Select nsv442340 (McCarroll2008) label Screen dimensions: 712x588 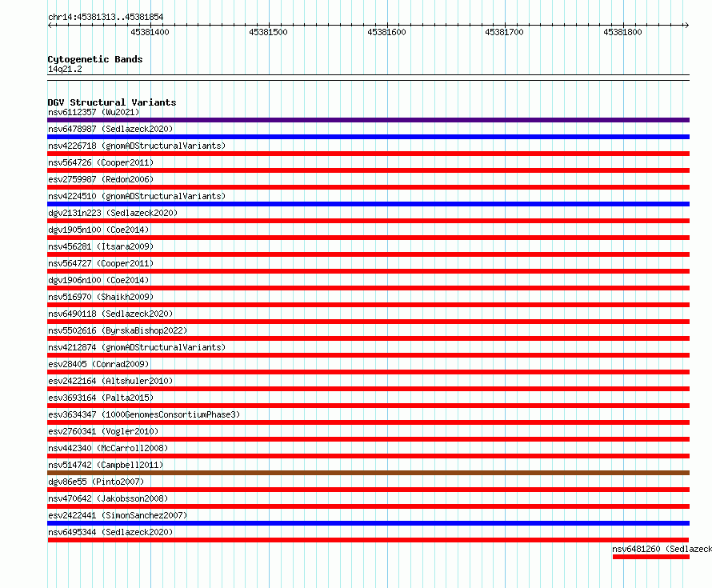[108, 448]
